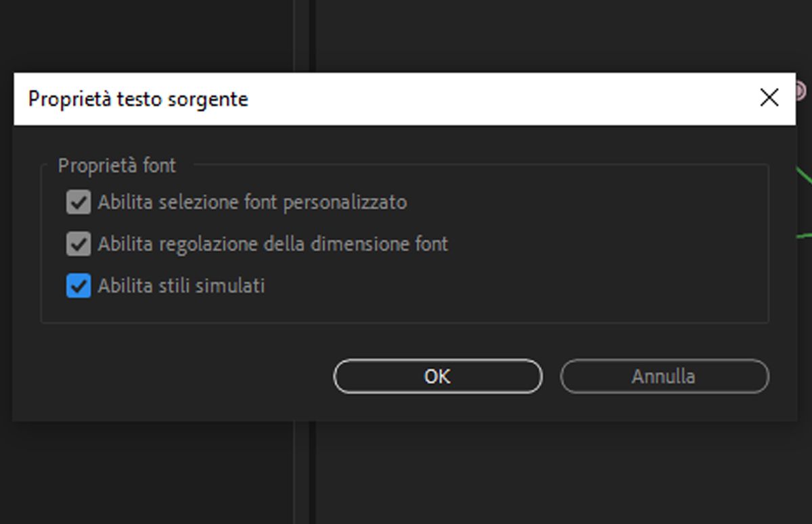Disable the 'Abilita stili simulati' checkbox
This screenshot has height=524, width=812.
[78, 286]
